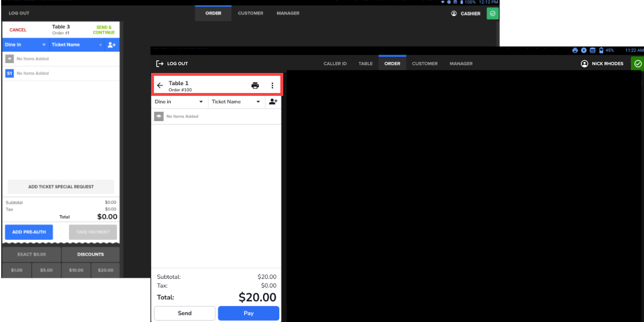This screenshot has width=644, height=322.
Task: Click the DISCOUNTS button
Action: (91, 254)
